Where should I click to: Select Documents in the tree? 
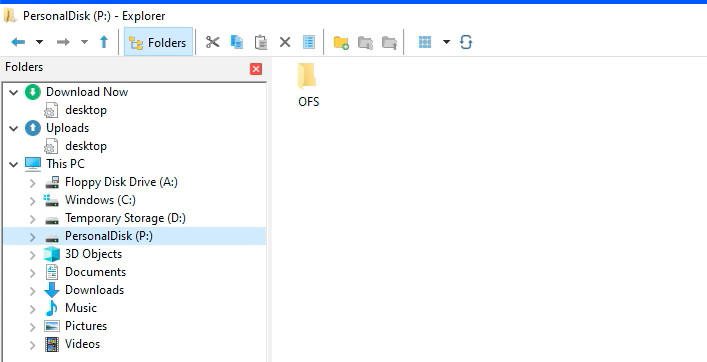click(96, 272)
